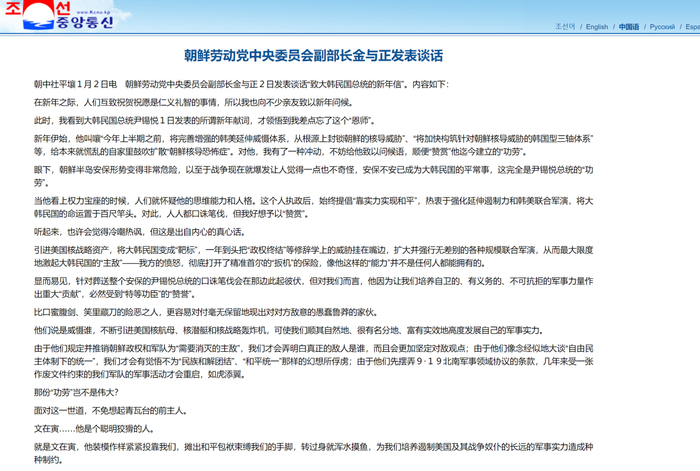Click the paragraph beginning 新年伊始
700x471 pixels.
click(x=313, y=145)
